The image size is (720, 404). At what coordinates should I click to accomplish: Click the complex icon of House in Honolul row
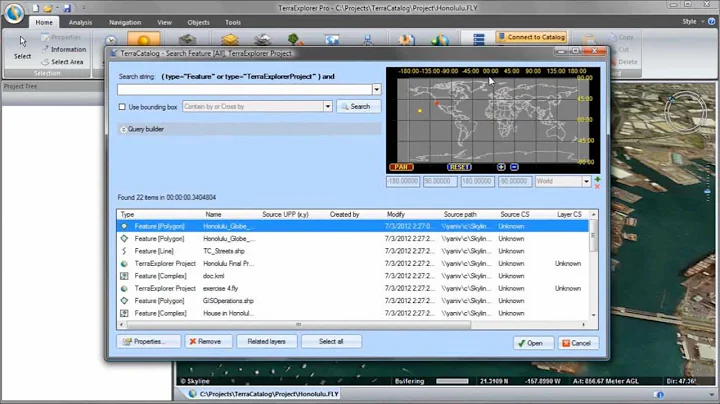tap(124, 313)
